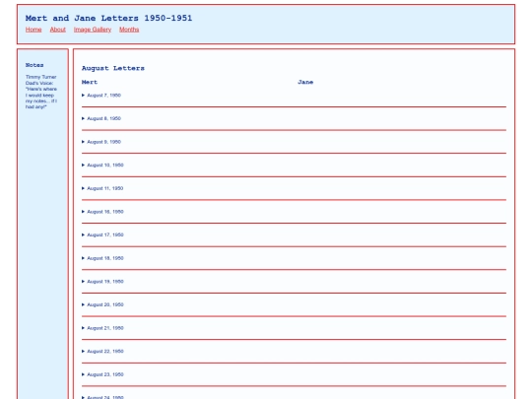Open the Months link
The height and width of the screenshot is (399, 532).
click(129, 30)
